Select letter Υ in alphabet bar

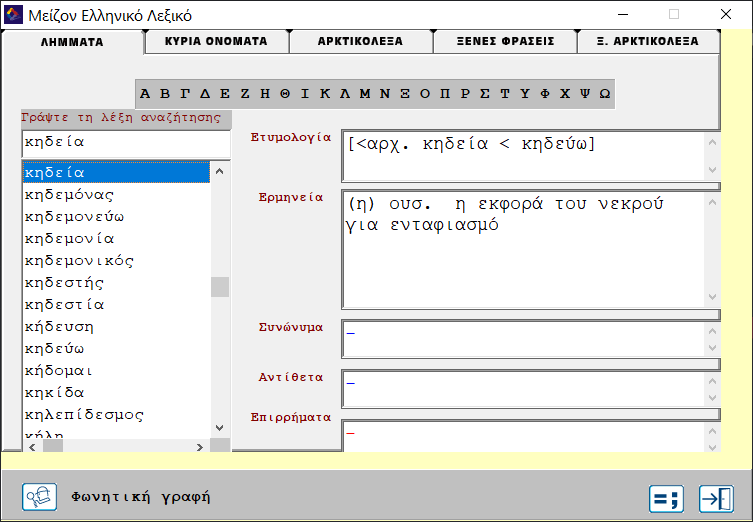tap(525, 94)
